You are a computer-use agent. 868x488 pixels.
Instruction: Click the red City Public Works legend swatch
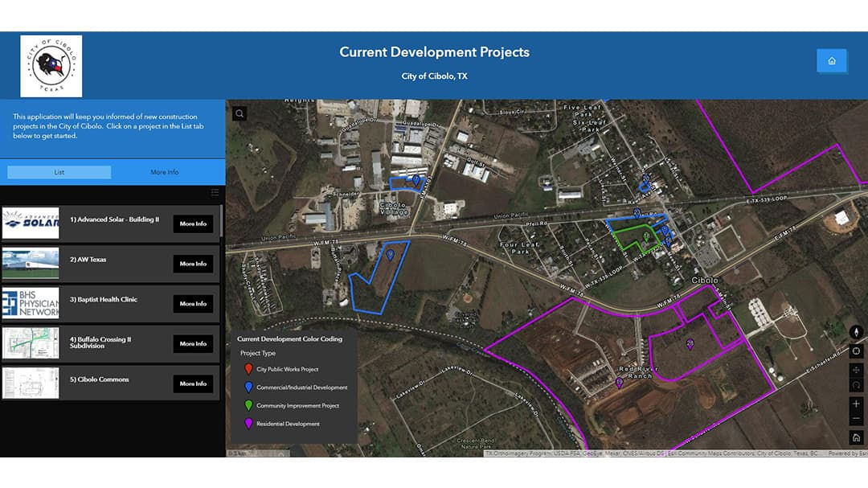pyautogui.click(x=249, y=369)
